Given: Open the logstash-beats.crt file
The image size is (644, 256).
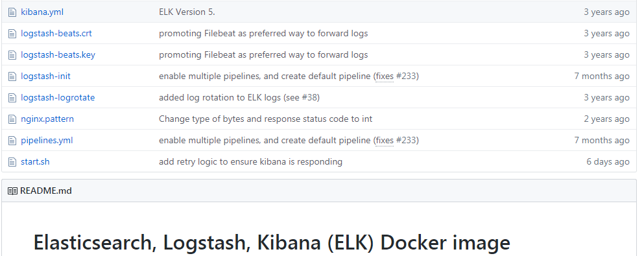Looking at the screenshot, I should point(56,34).
